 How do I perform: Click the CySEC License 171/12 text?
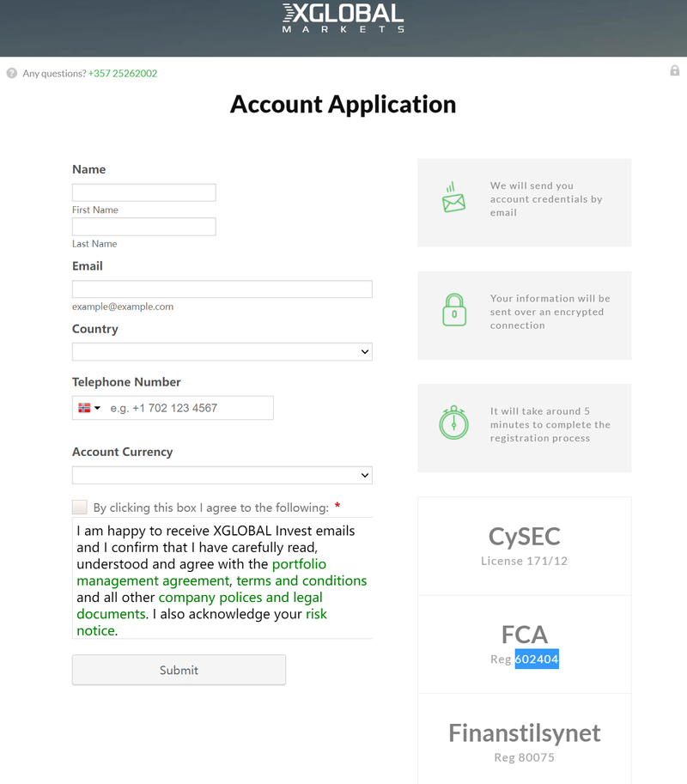coord(525,561)
